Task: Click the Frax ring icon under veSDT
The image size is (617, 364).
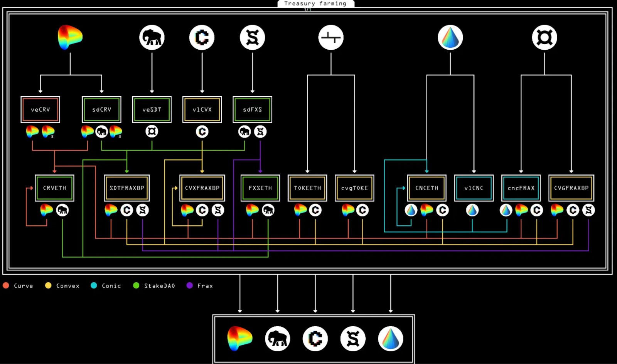Action: point(152,132)
